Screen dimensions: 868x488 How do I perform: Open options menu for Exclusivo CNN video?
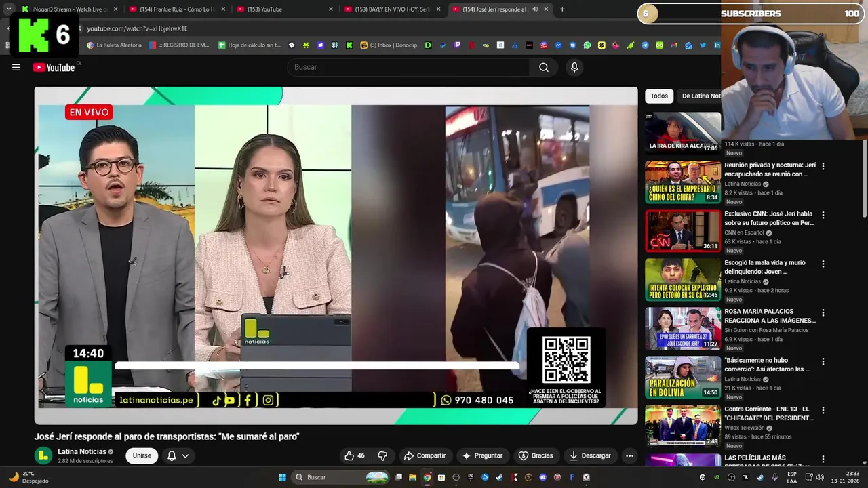click(823, 215)
